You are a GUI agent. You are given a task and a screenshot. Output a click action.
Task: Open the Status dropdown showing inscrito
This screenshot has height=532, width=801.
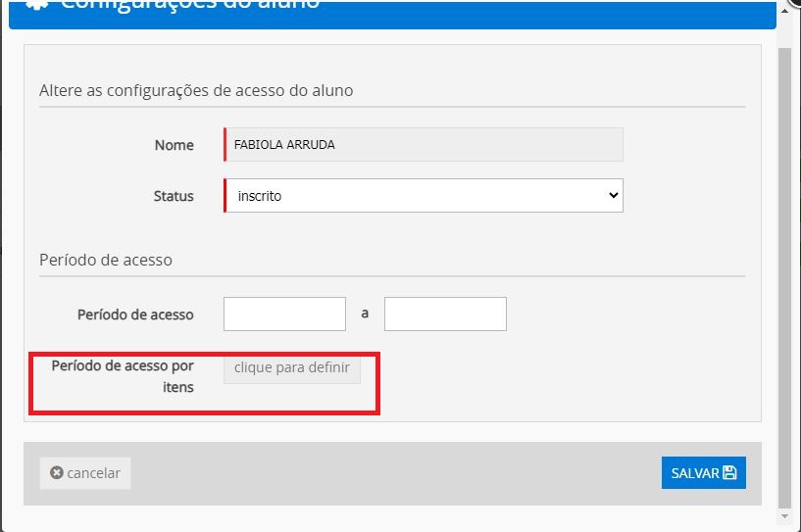[424, 195]
